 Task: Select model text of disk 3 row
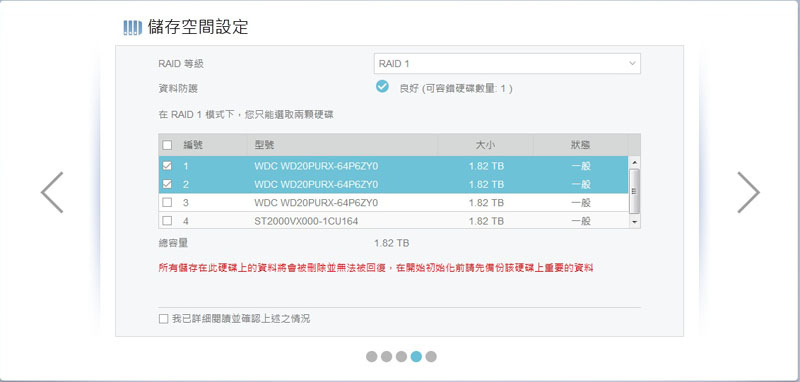click(316, 202)
